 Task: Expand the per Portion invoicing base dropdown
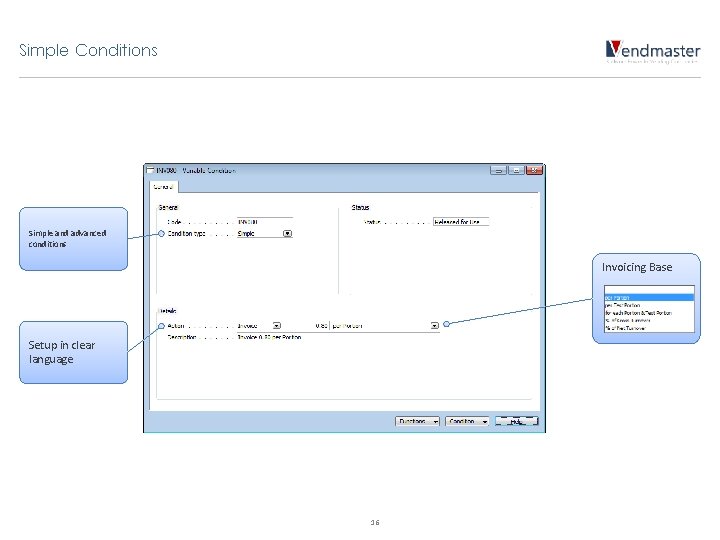[434, 326]
